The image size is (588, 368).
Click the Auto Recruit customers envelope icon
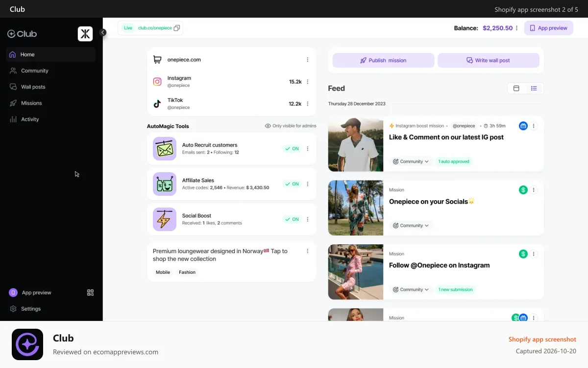[x=165, y=149]
